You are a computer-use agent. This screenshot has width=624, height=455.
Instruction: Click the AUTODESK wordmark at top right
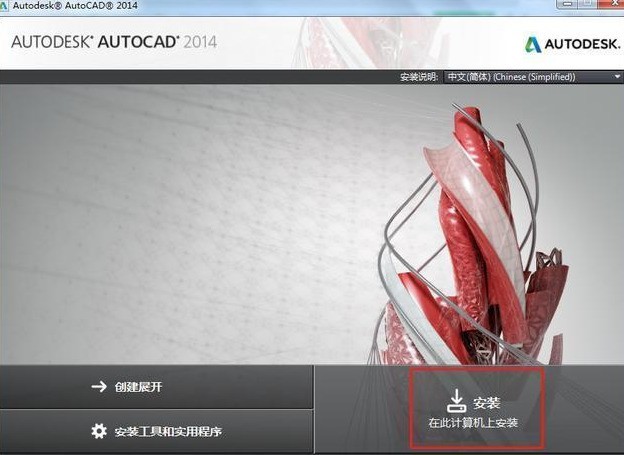(x=579, y=44)
